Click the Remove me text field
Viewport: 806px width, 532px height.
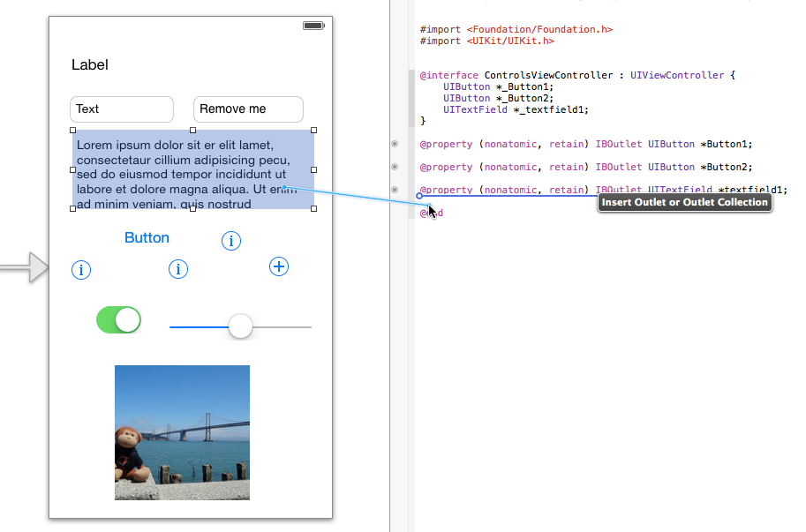[x=248, y=109]
